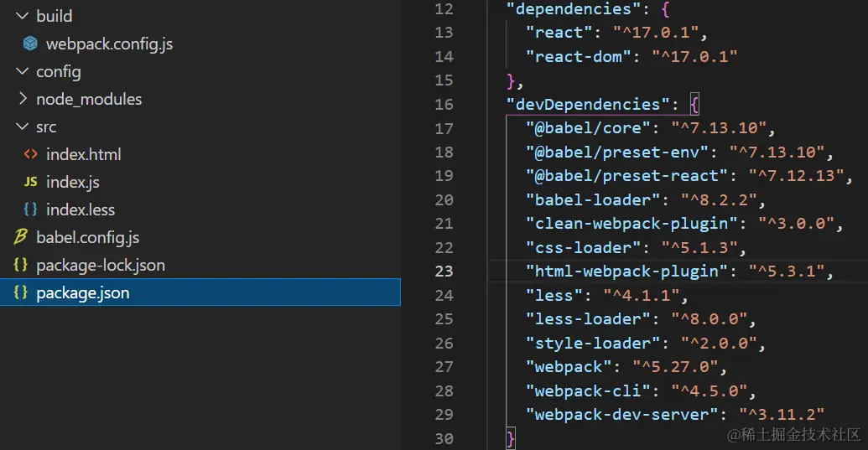
Task: Click the "style-loader" key text
Action: point(594,344)
